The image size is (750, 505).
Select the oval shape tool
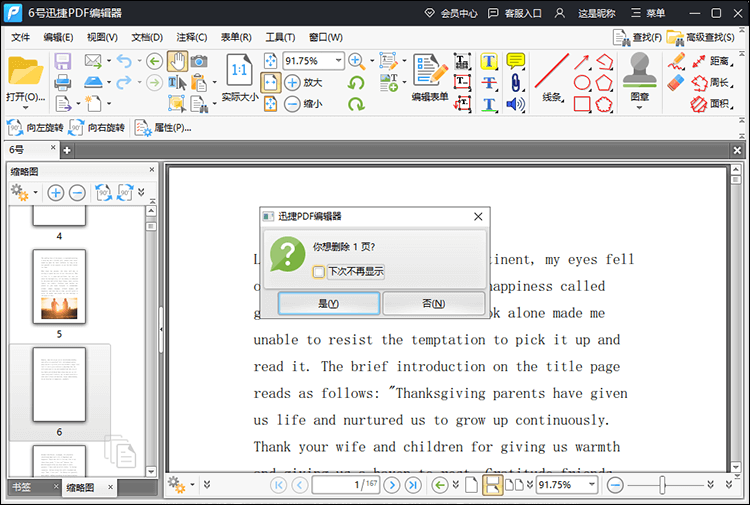(x=582, y=83)
